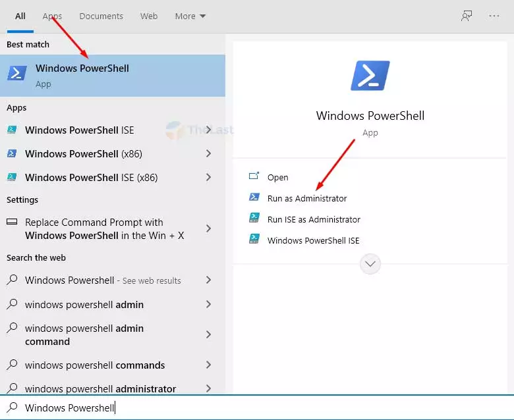Select 'windows powershell commands' web suggestion

[113, 365]
